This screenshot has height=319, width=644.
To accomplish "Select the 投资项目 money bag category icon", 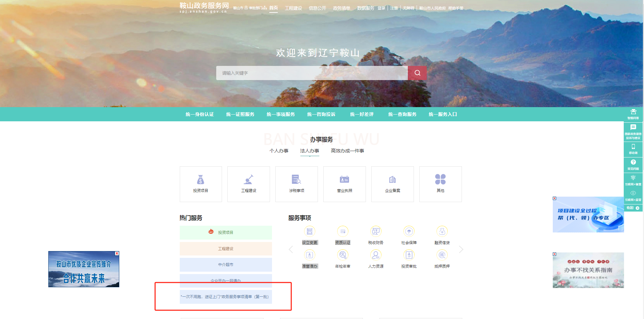I will click(x=200, y=179).
